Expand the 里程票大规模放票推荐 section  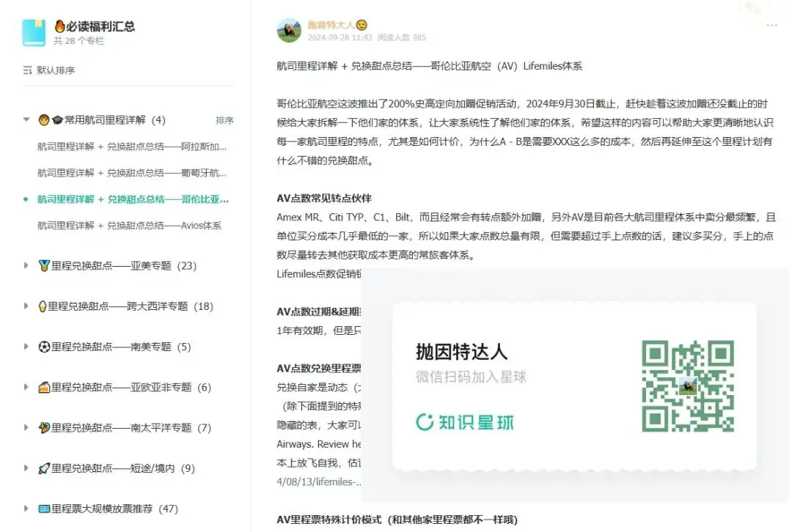27,508
